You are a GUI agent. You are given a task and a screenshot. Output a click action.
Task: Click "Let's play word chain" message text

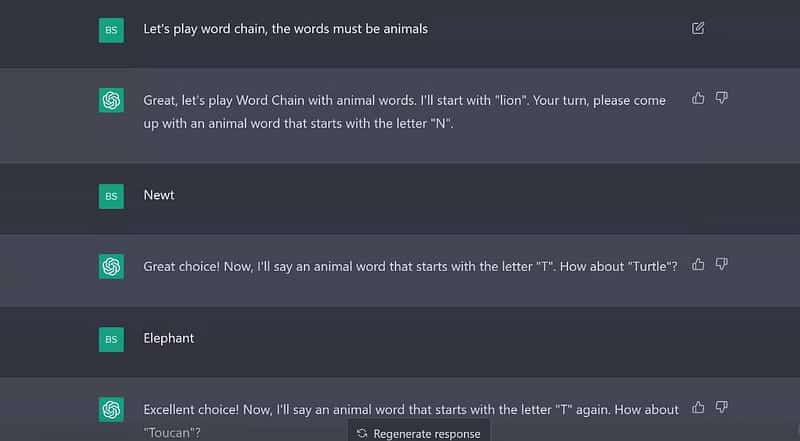(x=285, y=29)
